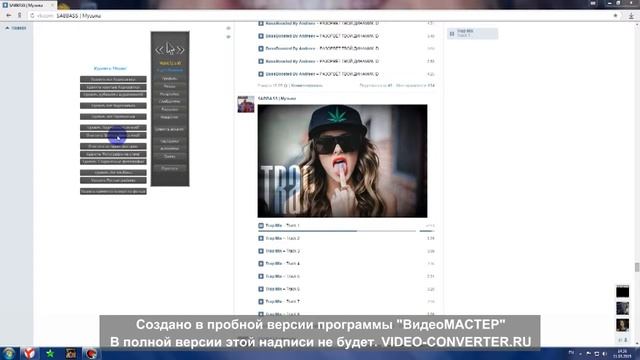Share the post via Поделиться 41
The width and height of the screenshot is (640, 360).
376,85
